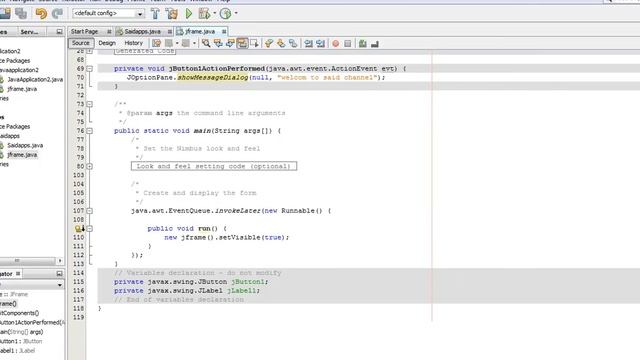Select JavaApplication2.java in project tree
The image size is (640, 360).
pyautogui.click(x=35, y=80)
